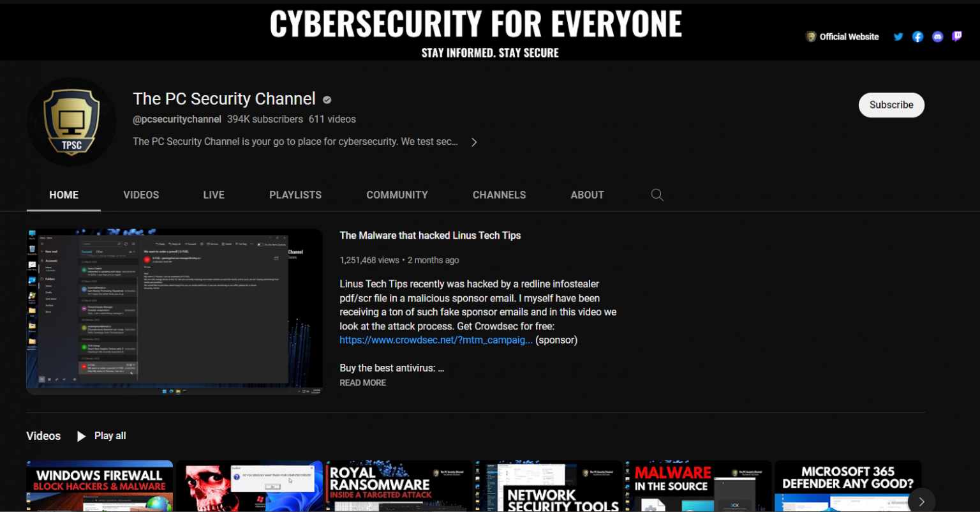
Task: Open the Discord icon link
Action: [937, 36]
